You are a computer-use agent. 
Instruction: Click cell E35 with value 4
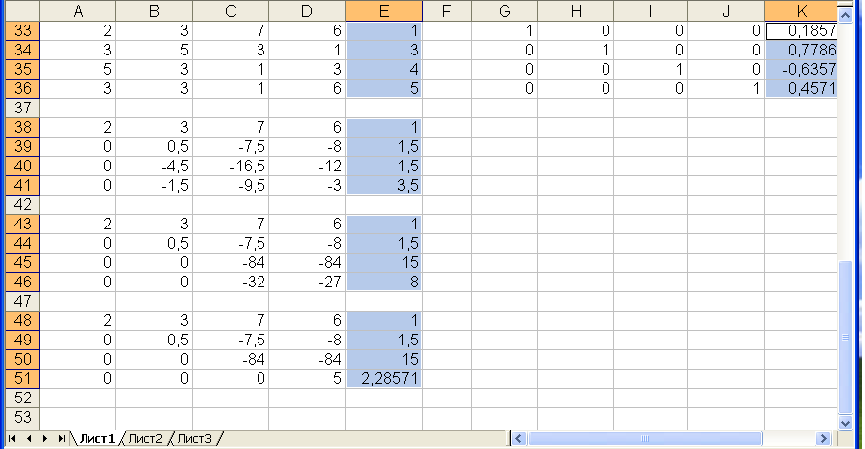(x=384, y=70)
